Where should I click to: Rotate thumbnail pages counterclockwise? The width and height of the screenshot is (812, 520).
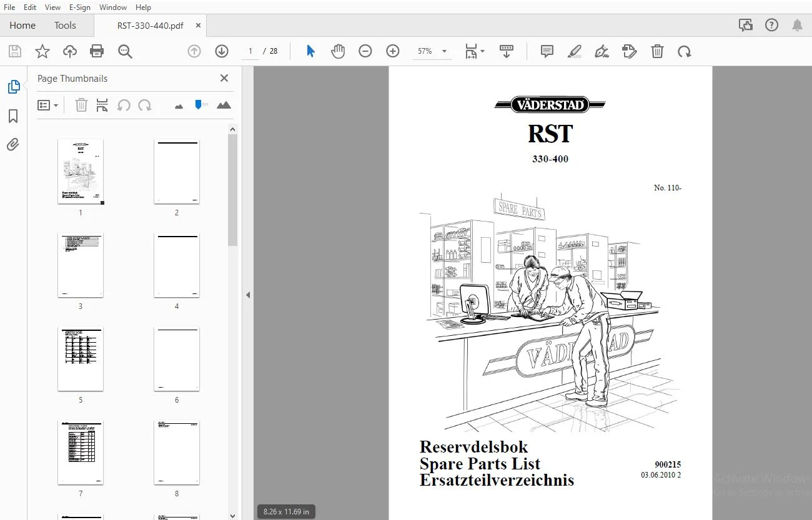(124, 105)
